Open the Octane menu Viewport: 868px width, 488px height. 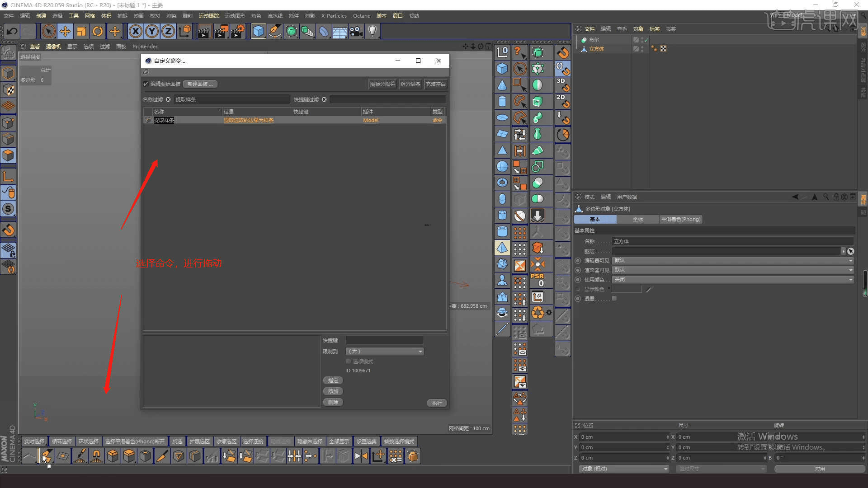[x=362, y=16]
